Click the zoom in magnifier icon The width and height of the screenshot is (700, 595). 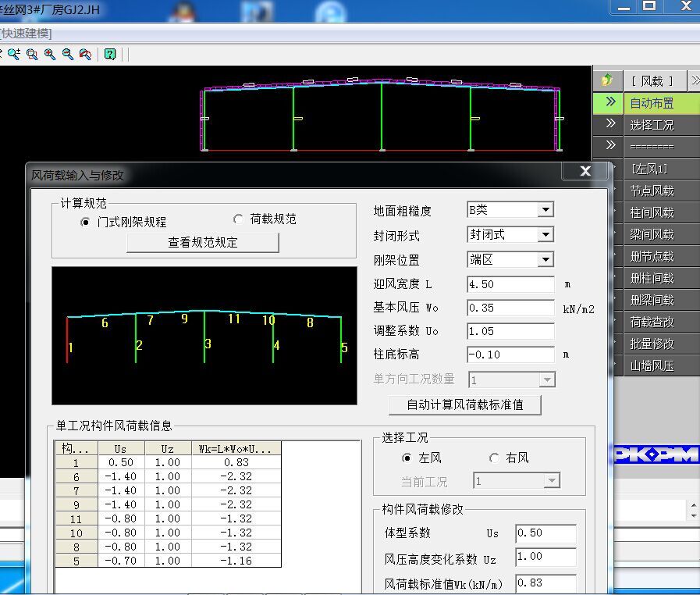(49, 54)
